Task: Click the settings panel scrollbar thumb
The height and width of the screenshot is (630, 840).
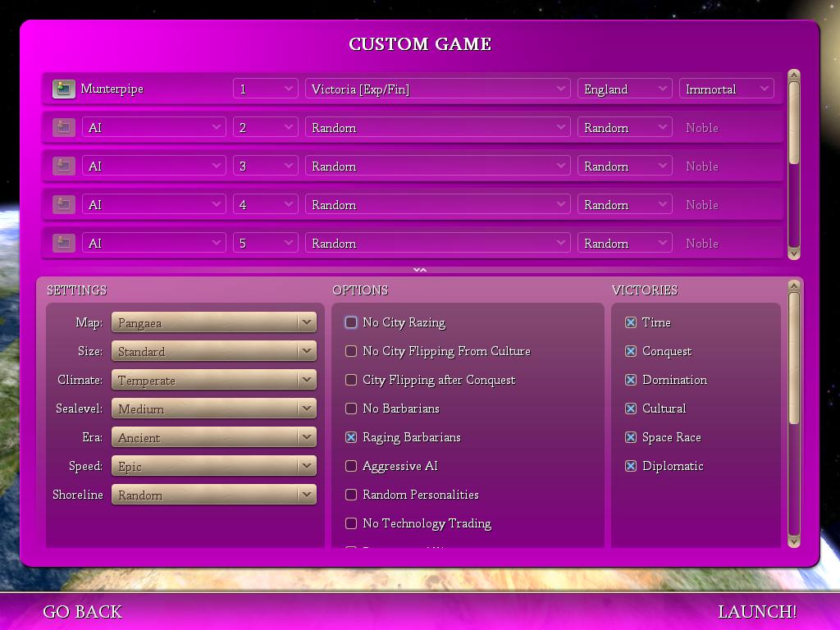Action: (x=794, y=358)
